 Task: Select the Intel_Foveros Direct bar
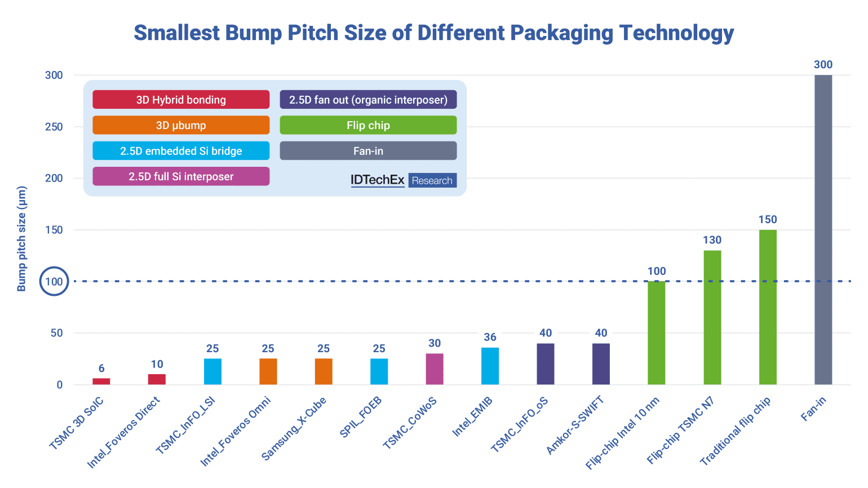click(x=157, y=379)
